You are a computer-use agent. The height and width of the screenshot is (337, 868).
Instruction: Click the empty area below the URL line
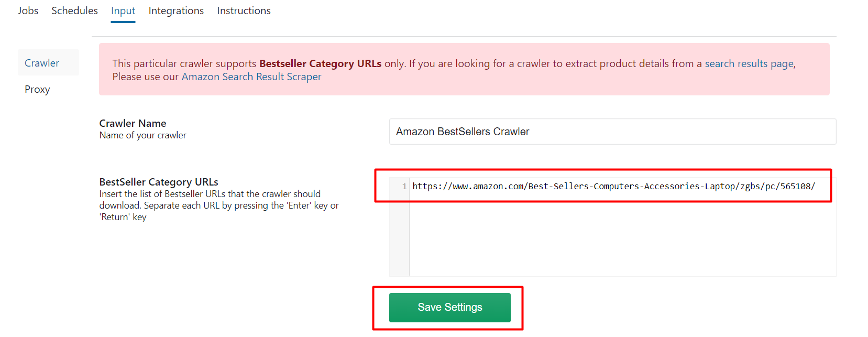click(622, 236)
